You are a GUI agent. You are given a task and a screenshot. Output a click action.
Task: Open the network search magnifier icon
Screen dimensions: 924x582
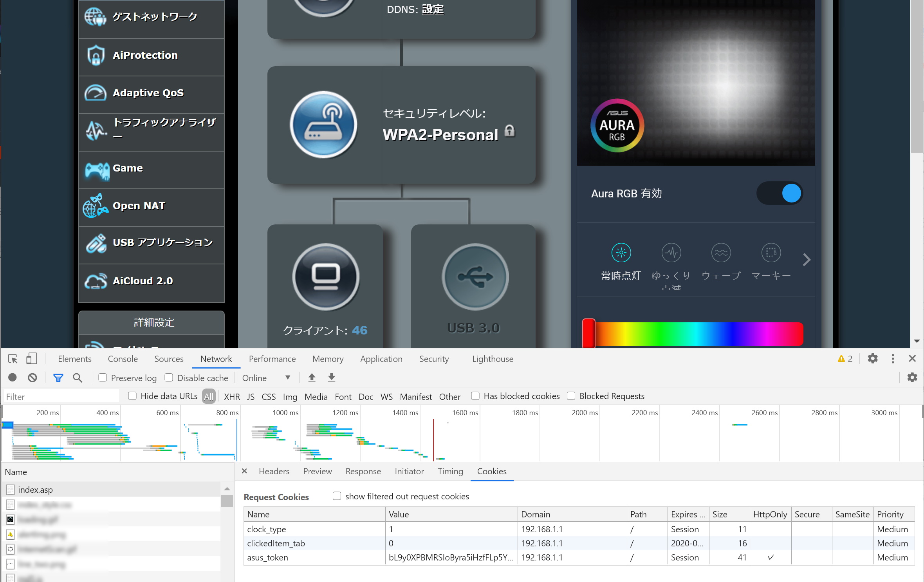pos(78,378)
